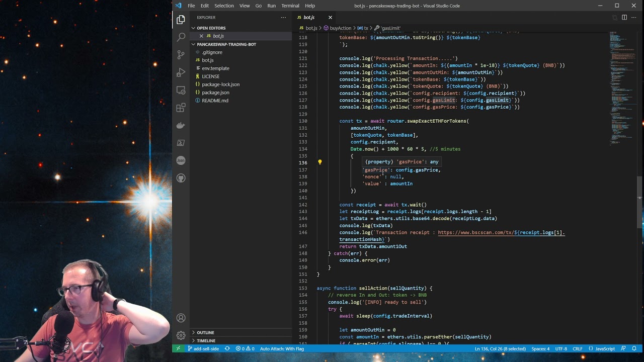Screen dimensions: 644x362
Task: Open the Accounts menu in activity bar
Action: coord(181,318)
